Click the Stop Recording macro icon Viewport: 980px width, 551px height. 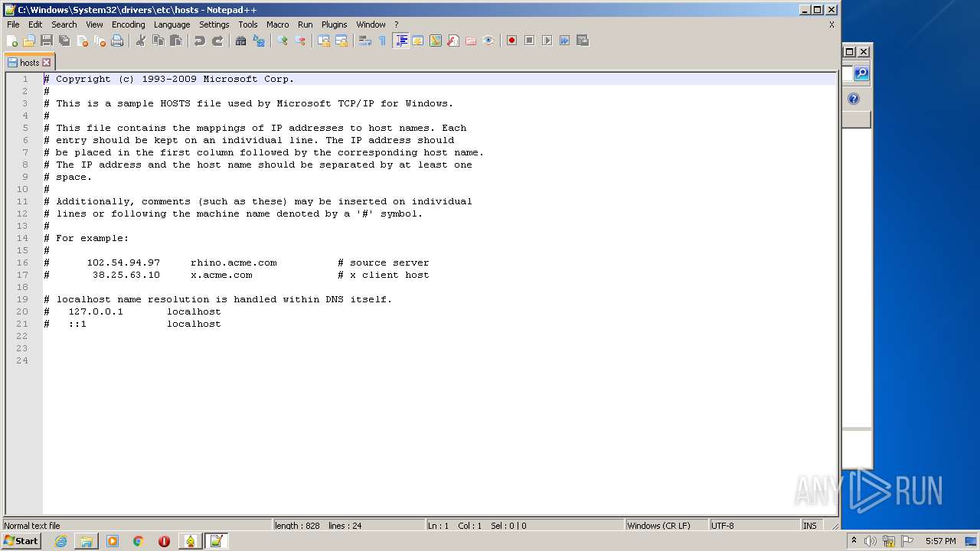530,41
